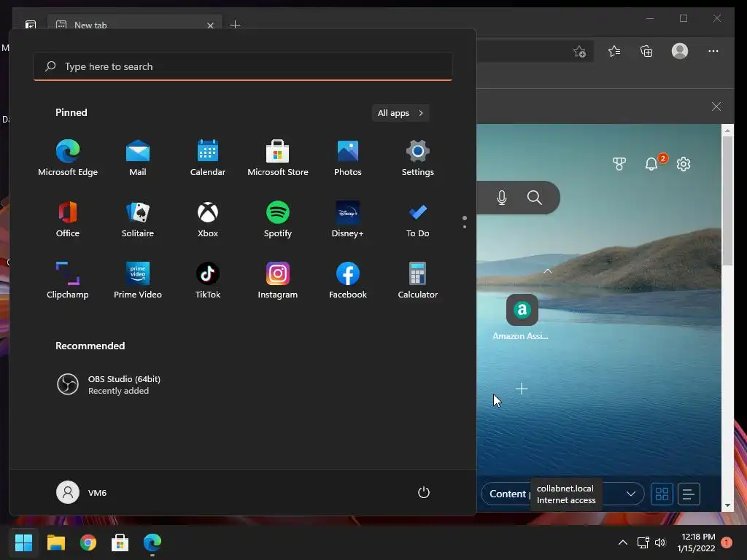Open Microsoft Edge from pinned apps
747x560 pixels.
click(x=68, y=158)
